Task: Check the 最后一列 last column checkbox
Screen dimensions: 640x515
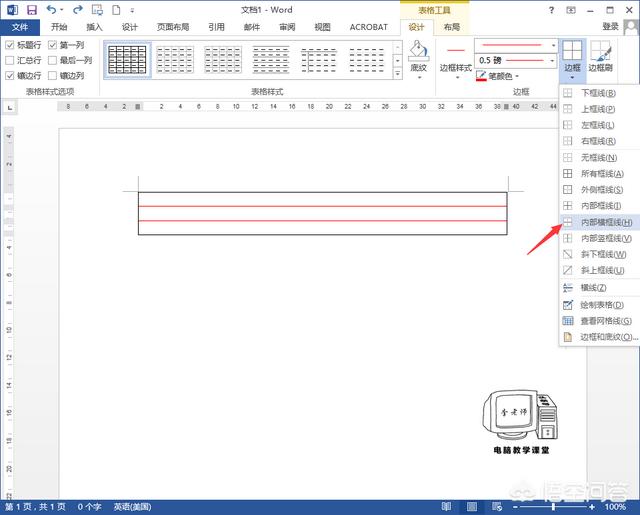Action: 52,60
